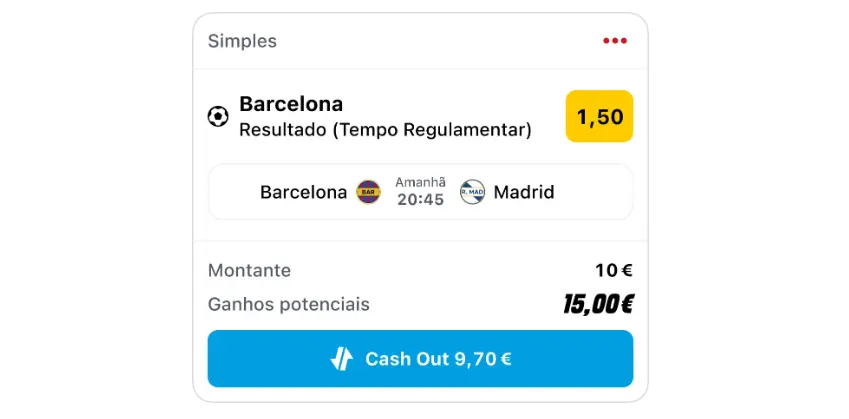Click Resultado (Tempo Regulamentar) market text
This screenshot has width=849, height=419.
385,130
